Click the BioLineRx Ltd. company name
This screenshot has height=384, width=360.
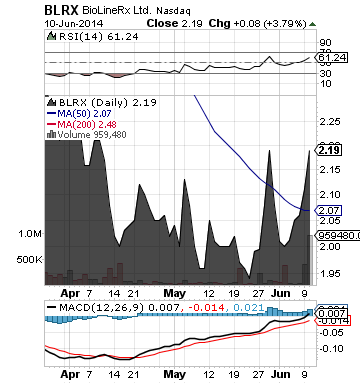point(117,10)
